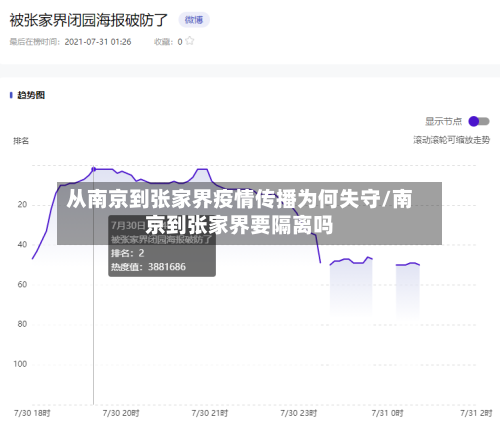
Task: Click the 滚动滚轮可缩放走势 hint text
Action: point(451,140)
